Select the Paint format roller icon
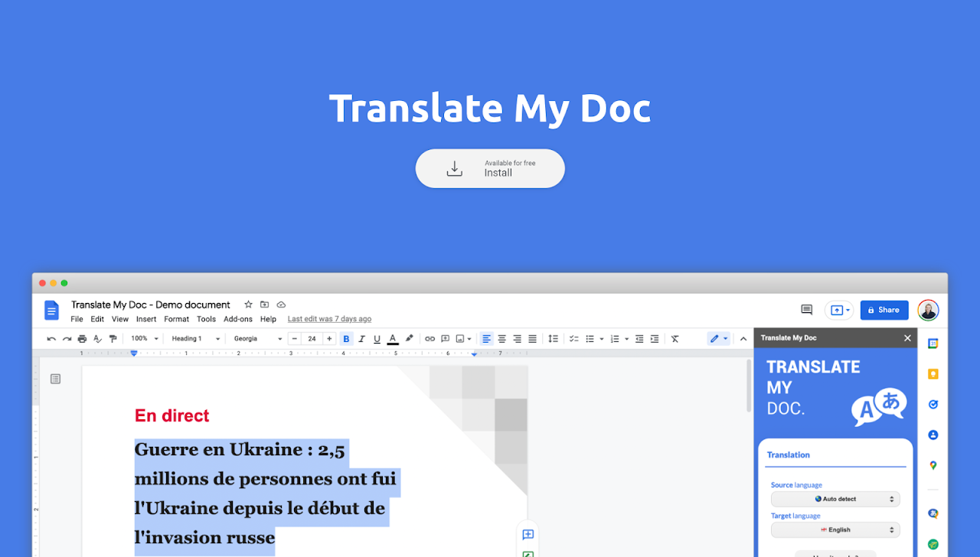This screenshot has height=557, width=980. click(113, 339)
